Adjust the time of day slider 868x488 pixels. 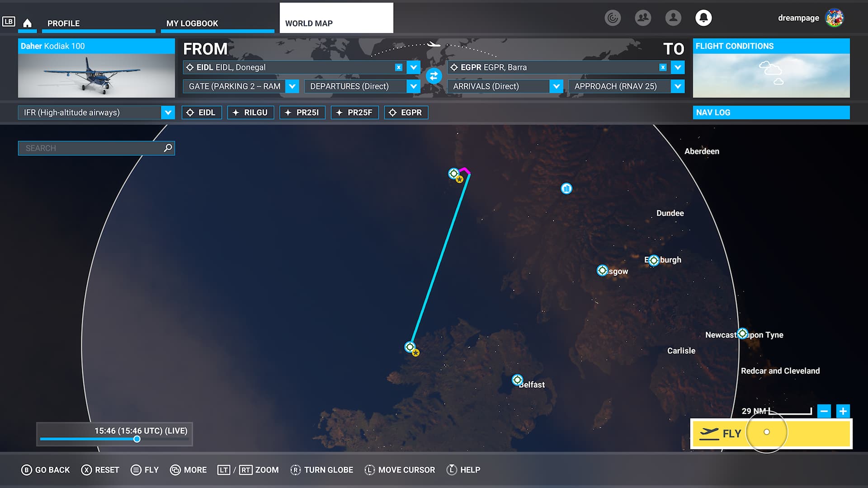(137, 439)
